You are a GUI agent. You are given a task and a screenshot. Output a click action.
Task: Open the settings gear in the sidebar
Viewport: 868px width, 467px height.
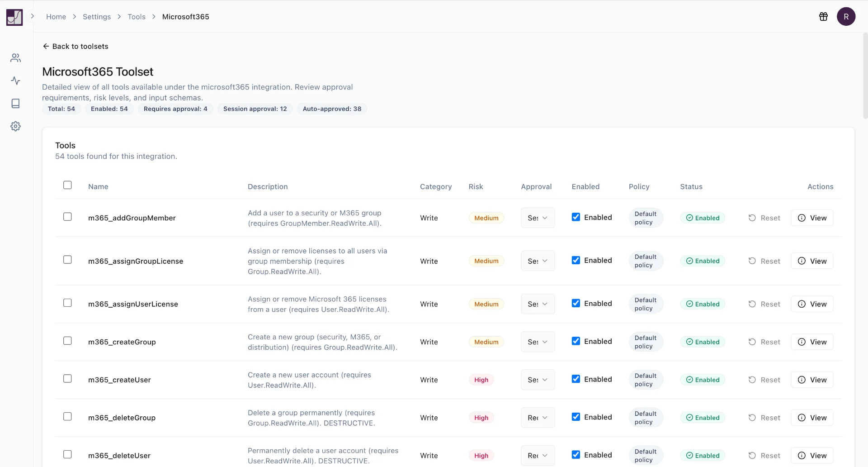(x=15, y=126)
